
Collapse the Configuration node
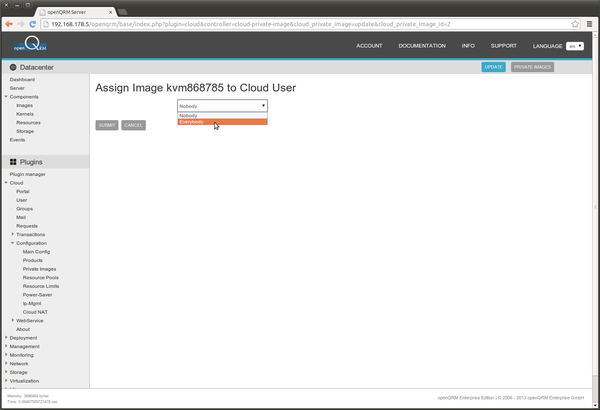click(13, 243)
